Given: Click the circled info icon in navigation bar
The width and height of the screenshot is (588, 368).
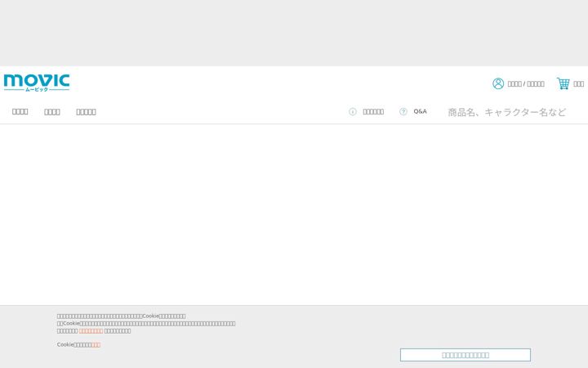Looking at the screenshot, I should point(353,111).
